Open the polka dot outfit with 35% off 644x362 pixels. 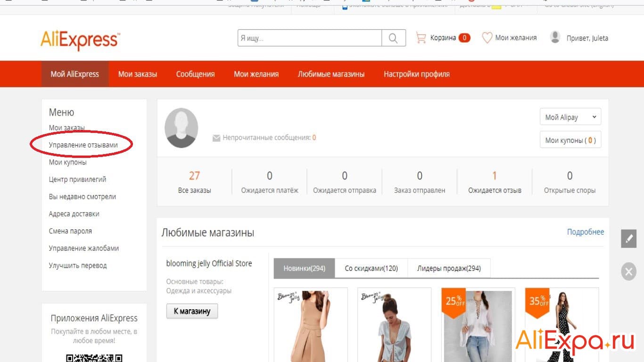[x=562, y=325]
